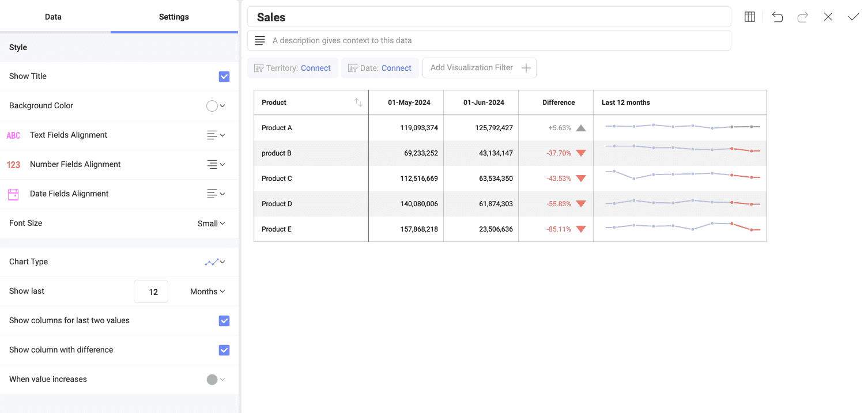The height and width of the screenshot is (413, 868).
Task: Open the visualization type grid icon
Action: click(x=750, y=17)
